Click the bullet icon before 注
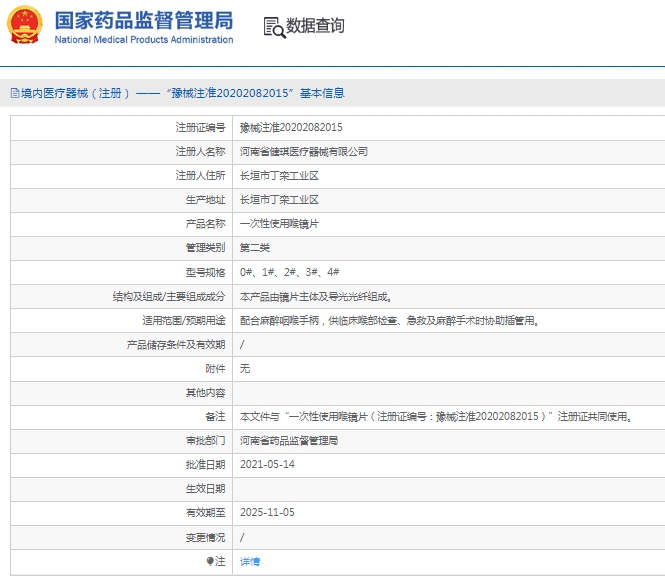The height and width of the screenshot is (581, 665). (x=210, y=561)
